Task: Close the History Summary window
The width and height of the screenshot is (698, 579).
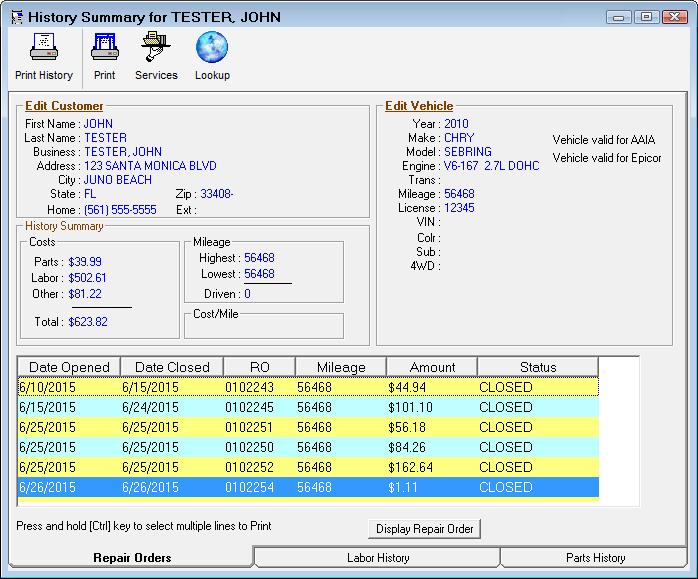Action: pyautogui.click(x=674, y=17)
